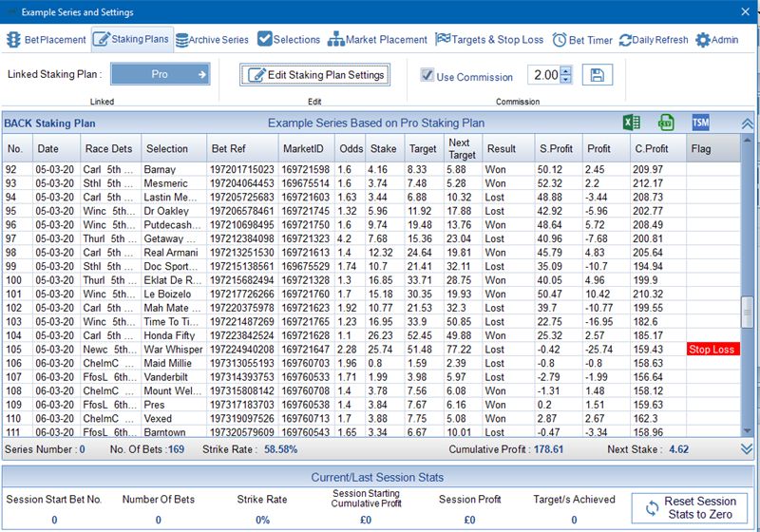This screenshot has height=532, width=760.
Task: Click Reset Session Stats to Zero button
Action: (x=690, y=507)
